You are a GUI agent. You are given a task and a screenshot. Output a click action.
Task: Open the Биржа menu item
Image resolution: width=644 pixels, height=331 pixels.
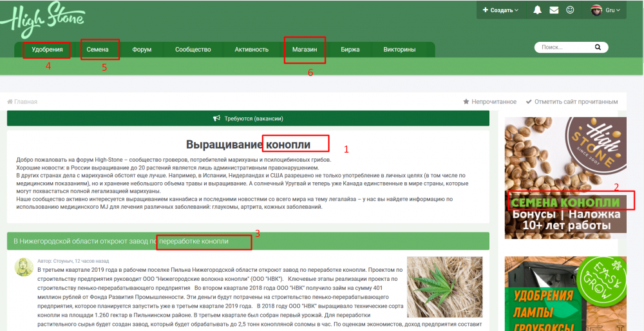pos(350,50)
